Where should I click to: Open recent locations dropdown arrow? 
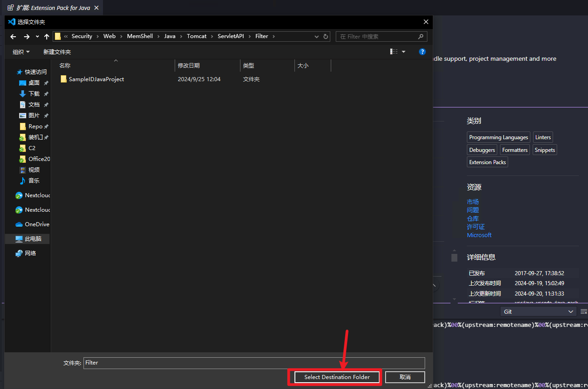click(37, 37)
